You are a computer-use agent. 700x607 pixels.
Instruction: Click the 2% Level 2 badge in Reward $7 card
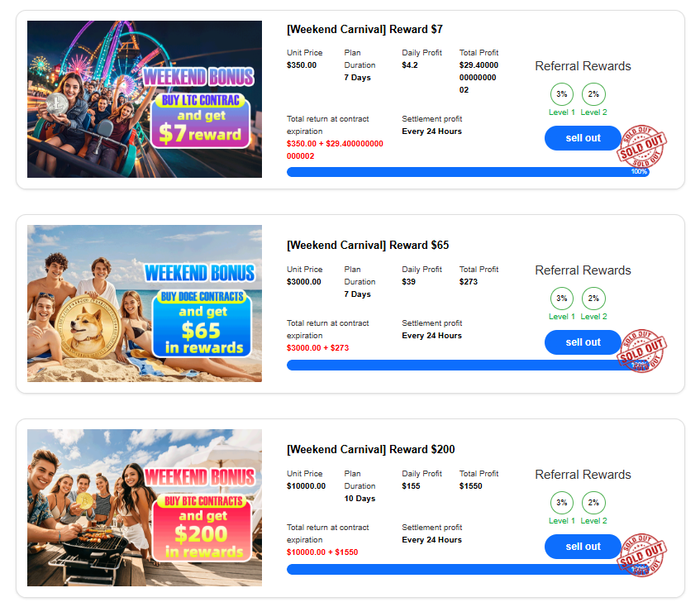[x=593, y=94]
